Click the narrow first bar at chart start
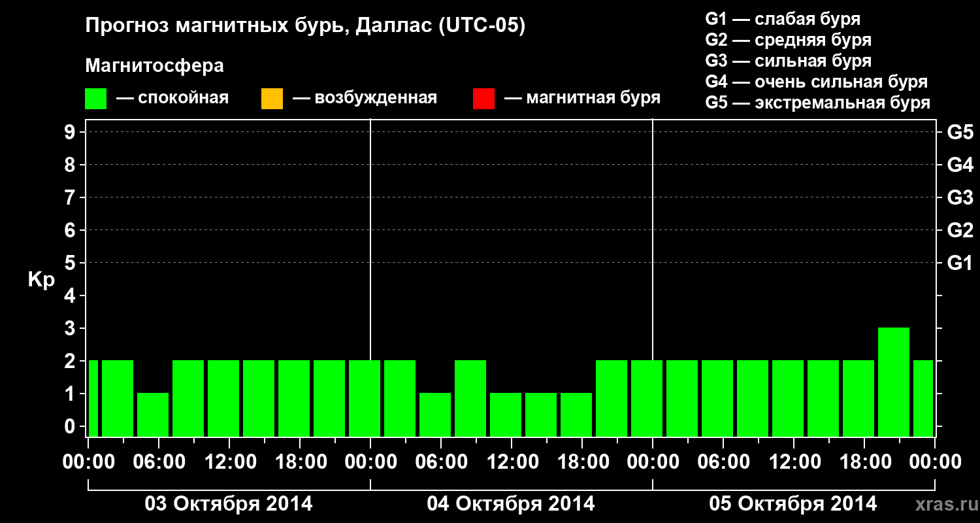The image size is (980, 523). pos(93,398)
